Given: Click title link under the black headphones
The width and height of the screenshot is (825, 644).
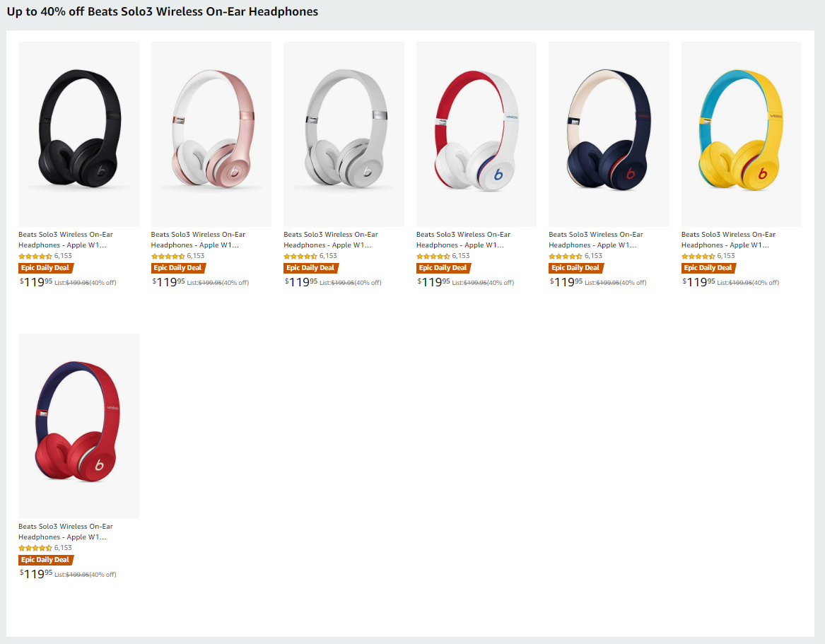Looking at the screenshot, I should click(66, 240).
